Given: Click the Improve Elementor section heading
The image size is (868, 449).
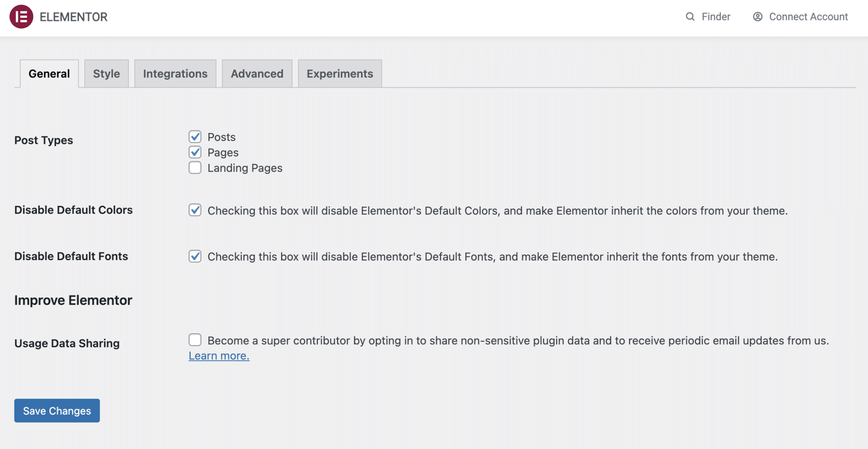Looking at the screenshot, I should click(x=73, y=300).
